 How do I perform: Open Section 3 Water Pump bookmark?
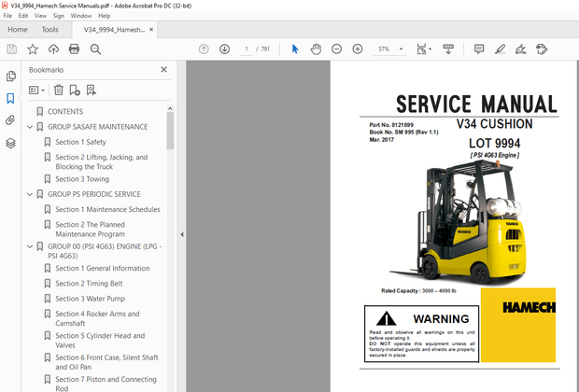tap(90, 299)
